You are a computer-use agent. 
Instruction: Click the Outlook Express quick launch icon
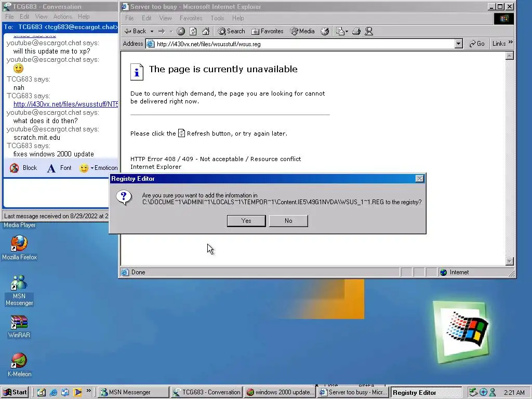(x=65, y=392)
